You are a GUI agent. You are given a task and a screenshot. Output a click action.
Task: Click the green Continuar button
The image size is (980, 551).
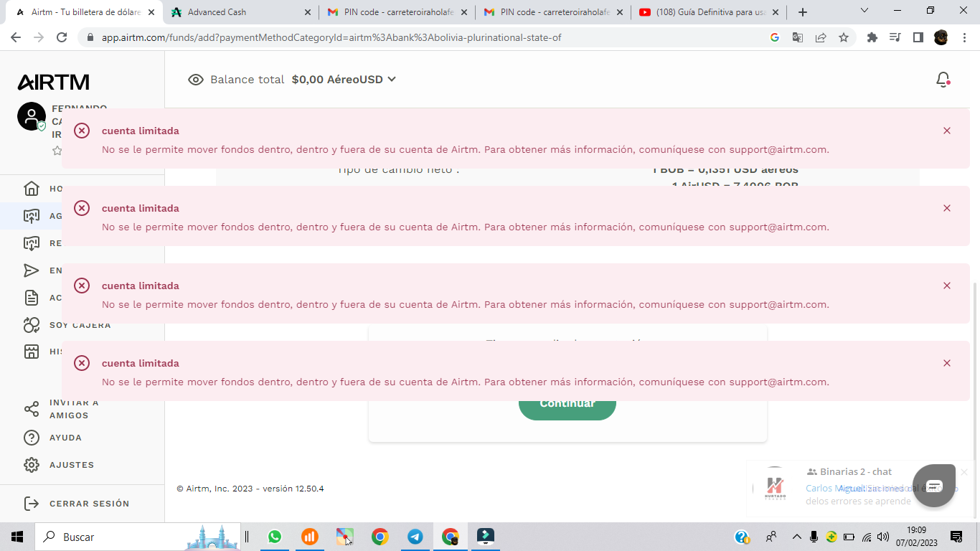tap(567, 403)
